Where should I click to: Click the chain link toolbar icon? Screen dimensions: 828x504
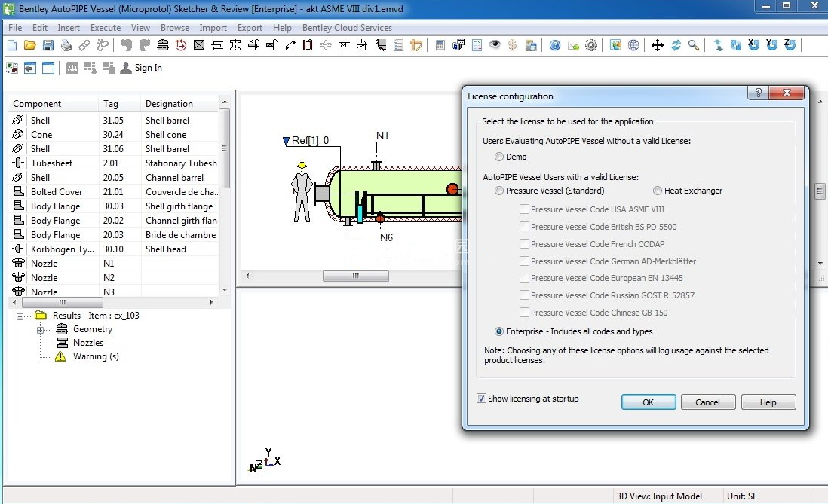click(x=84, y=45)
